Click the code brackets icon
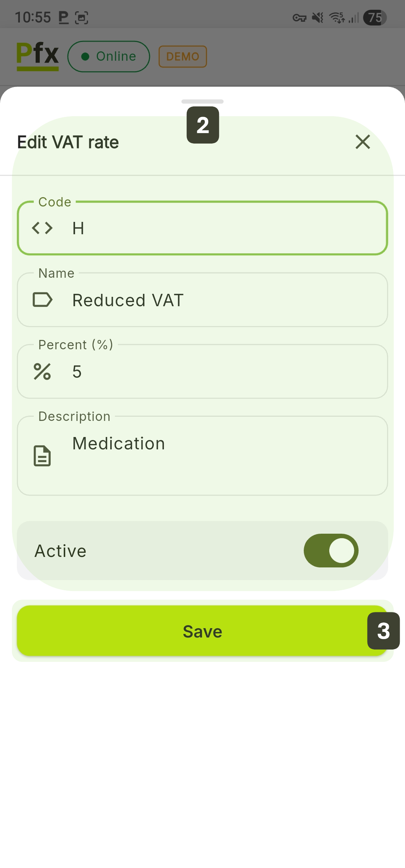This screenshot has height=868, width=405. 42,228
